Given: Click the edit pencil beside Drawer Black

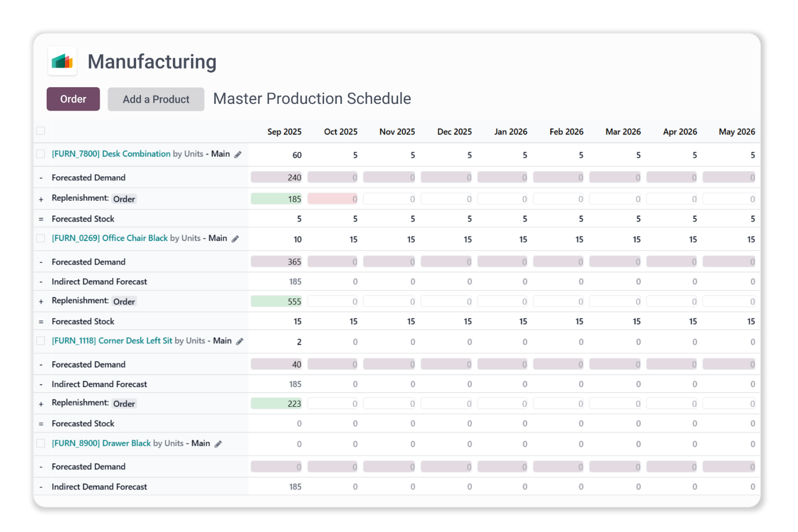Looking at the screenshot, I should [218, 444].
